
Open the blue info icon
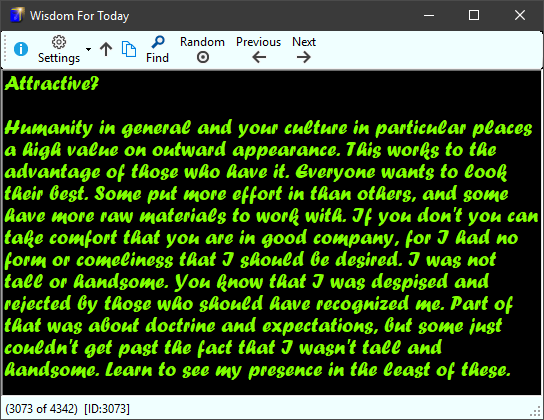tap(21, 49)
